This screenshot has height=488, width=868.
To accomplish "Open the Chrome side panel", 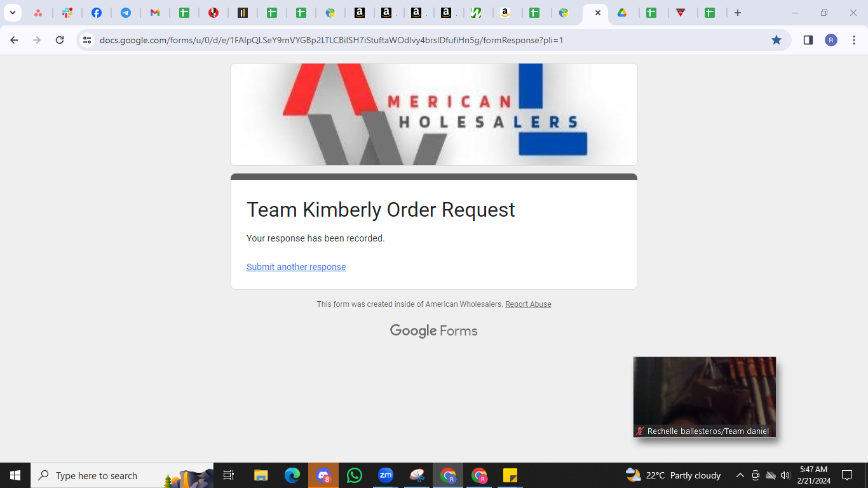I will point(808,40).
